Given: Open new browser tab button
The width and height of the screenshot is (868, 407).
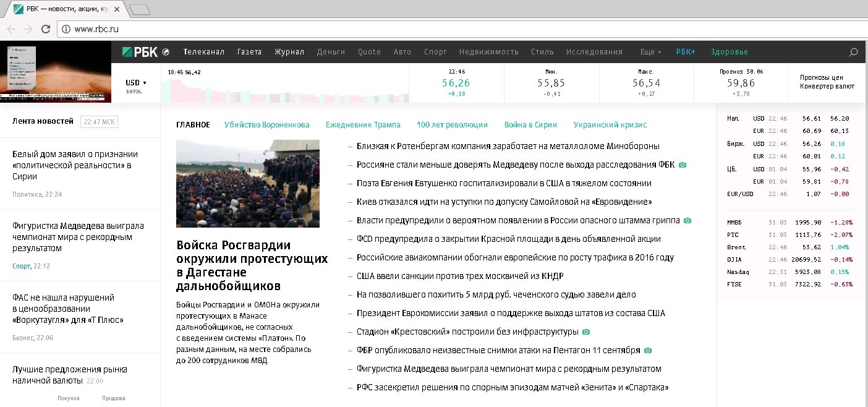Looking at the screenshot, I should tap(140, 9).
